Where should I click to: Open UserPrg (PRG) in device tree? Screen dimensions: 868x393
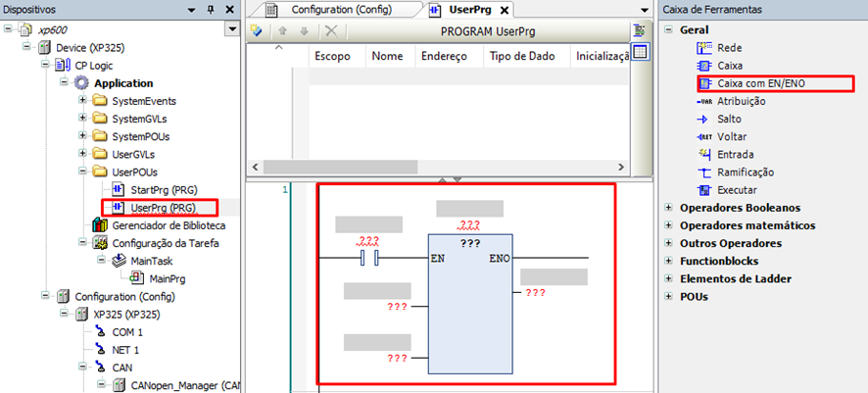click(x=163, y=207)
